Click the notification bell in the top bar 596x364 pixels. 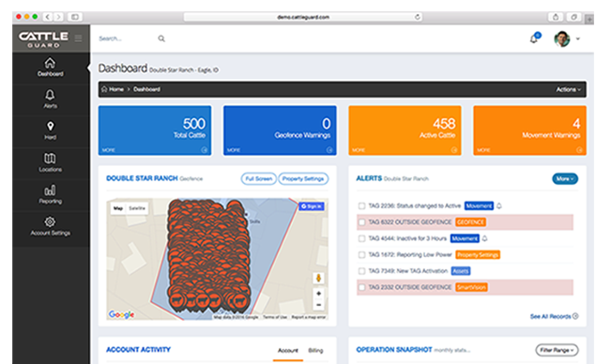535,38
